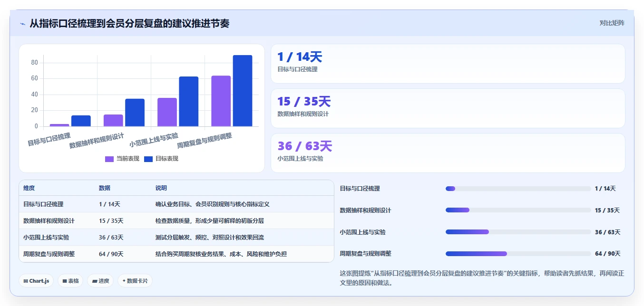Click the purple current bar for 数据抽样和规则设计
This screenshot has width=644, height=306.
point(113,121)
